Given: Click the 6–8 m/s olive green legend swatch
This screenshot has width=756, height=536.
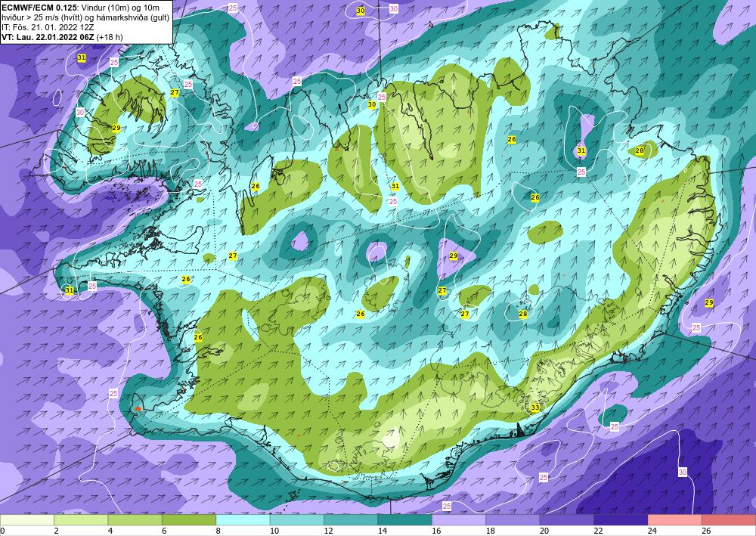Looking at the screenshot, I should click(x=189, y=520).
